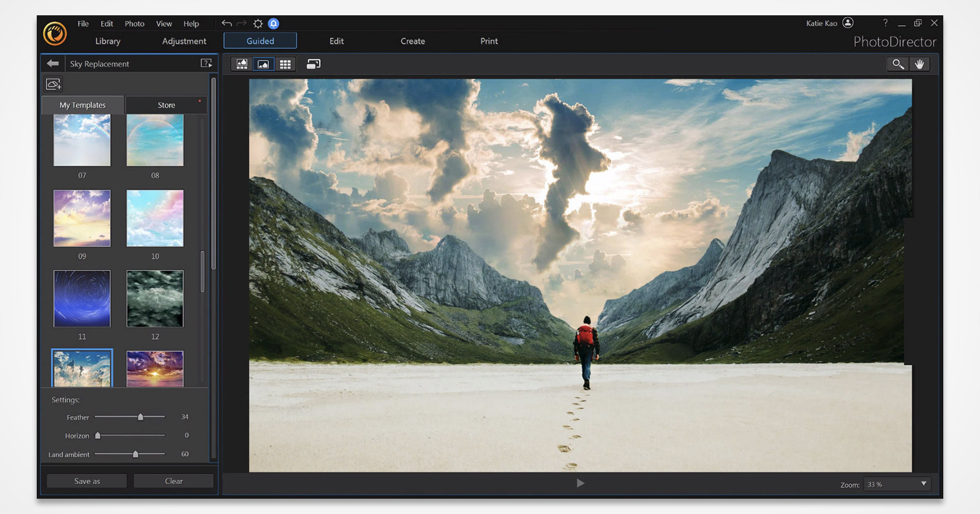Click the Save as button
Viewport: 980px width, 514px height.
pyautogui.click(x=87, y=481)
